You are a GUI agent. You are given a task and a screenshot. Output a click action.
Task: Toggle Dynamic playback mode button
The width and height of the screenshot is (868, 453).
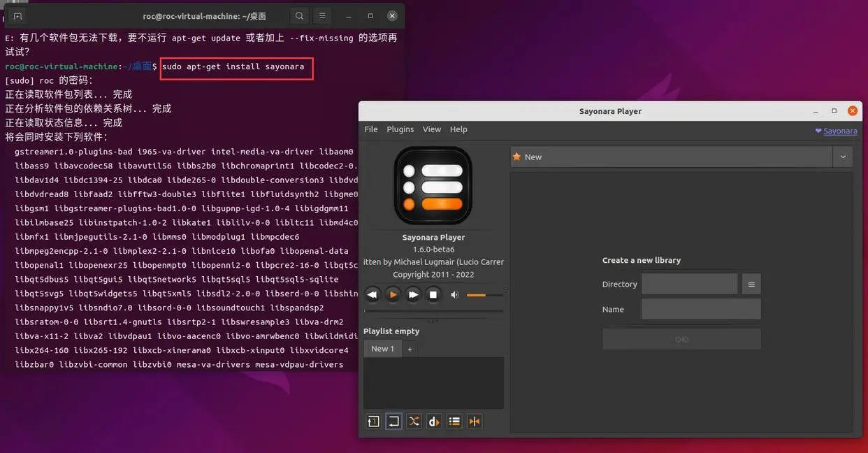(x=434, y=421)
